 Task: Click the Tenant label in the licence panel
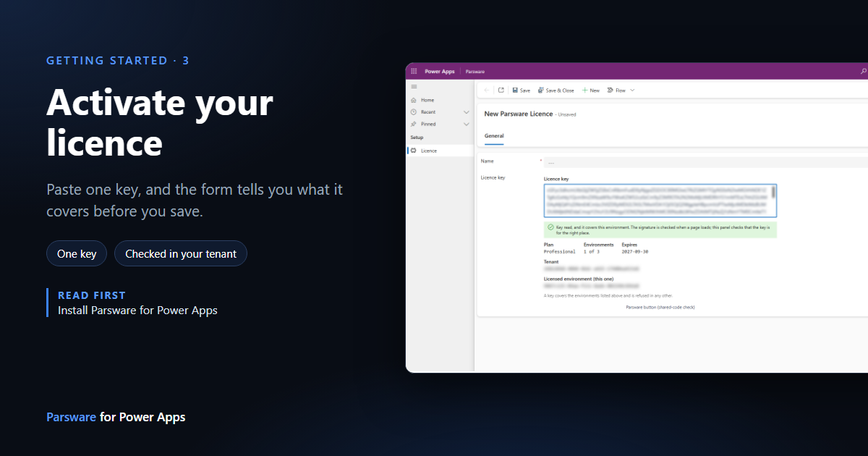click(552, 261)
